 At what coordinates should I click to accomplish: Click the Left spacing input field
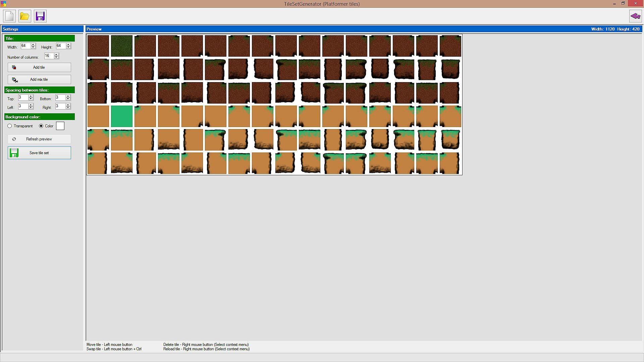coord(23,106)
